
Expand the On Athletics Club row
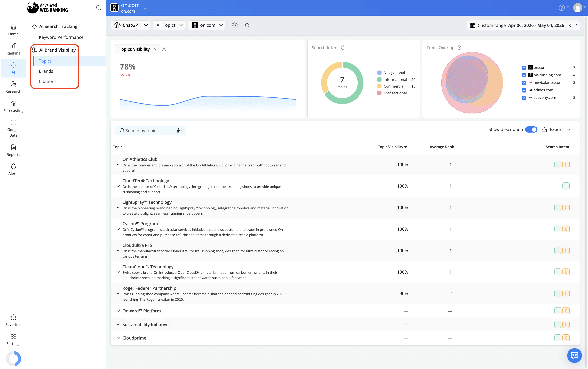coord(118,165)
